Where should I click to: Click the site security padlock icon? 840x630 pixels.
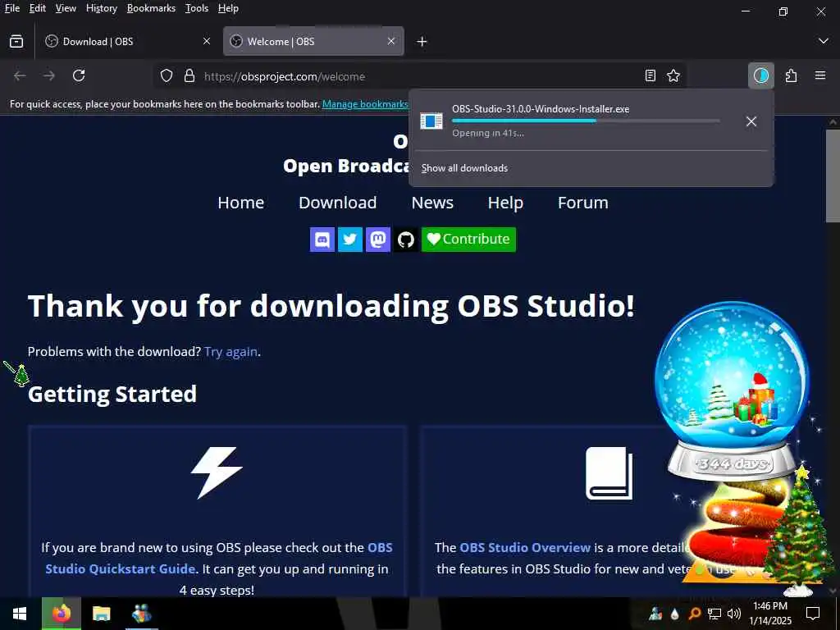189,76
